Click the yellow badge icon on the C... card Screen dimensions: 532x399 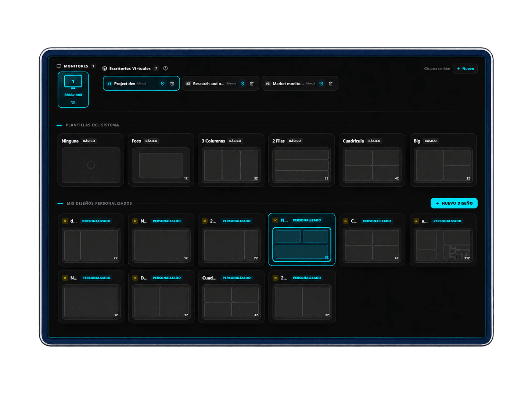[345, 221]
